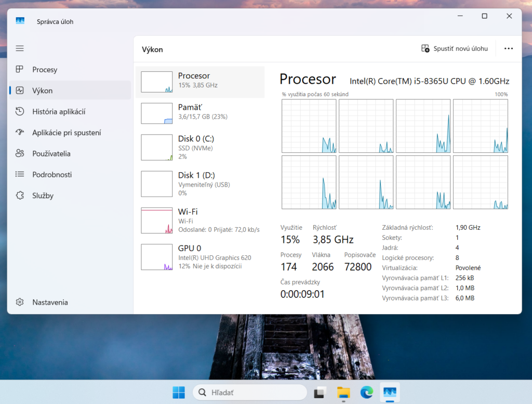Image resolution: width=532 pixels, height=404 pixels.
Task: Click the Spustiť novú úlohu icon
Action: pyautogui.click(x=425, y=48)
